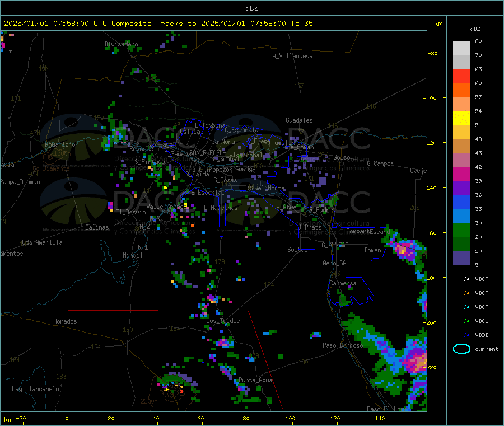Click the La_Nora map label
504x426 pixels.
(223, 142)
